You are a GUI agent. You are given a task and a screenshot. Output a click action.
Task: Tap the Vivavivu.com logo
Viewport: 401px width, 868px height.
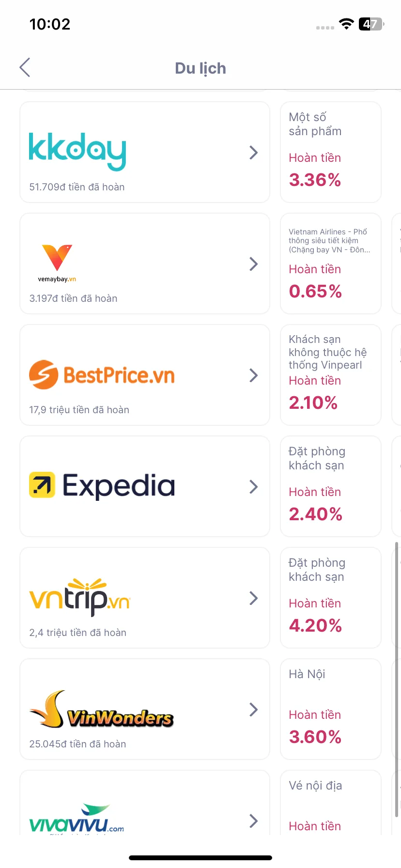[x=77, y=819]
